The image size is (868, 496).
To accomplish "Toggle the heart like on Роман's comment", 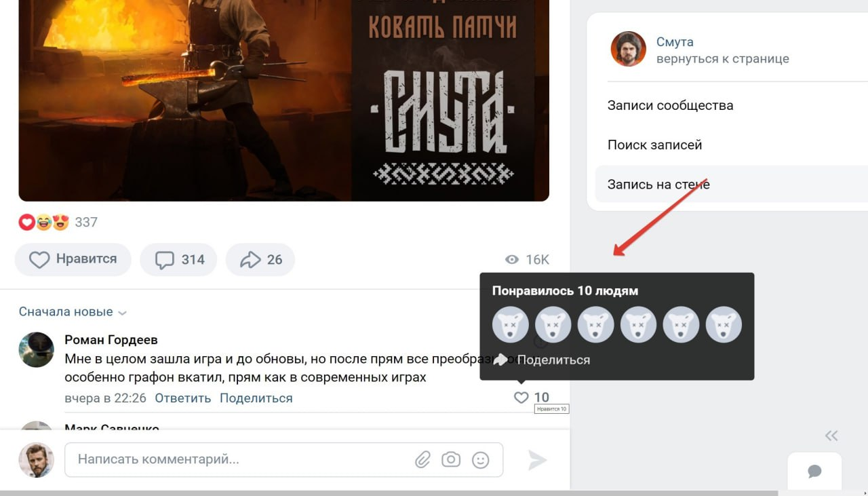I will tap(521, 398).
